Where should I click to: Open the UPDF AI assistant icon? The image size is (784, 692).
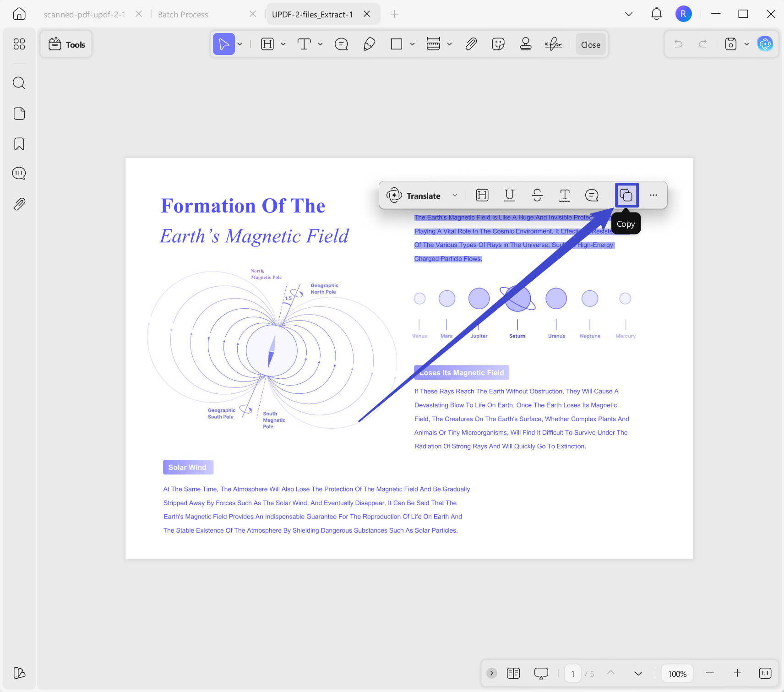tap(765, 44)
